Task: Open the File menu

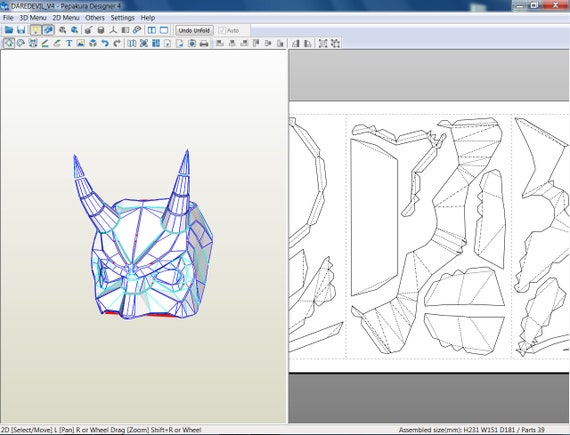Action: 8,17
